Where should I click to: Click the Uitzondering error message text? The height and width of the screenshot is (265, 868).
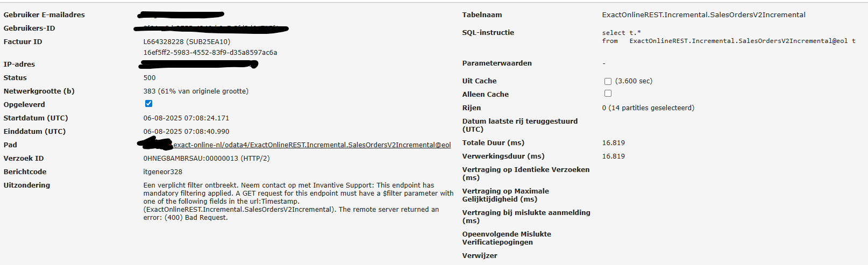[298, 201]
